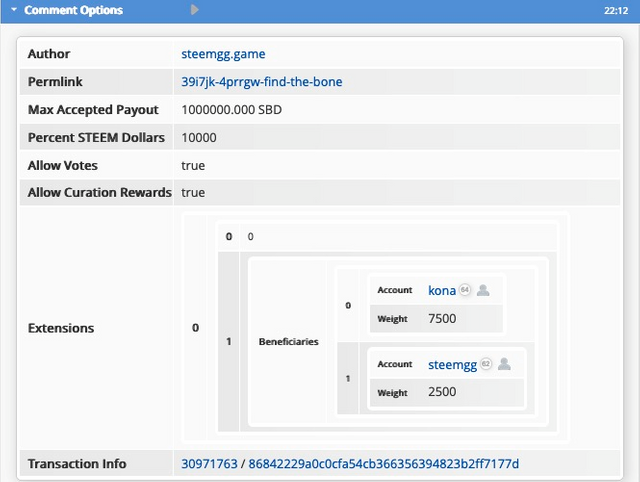This screenshot has height=482, width=640.
Task: Click the Comment Options title text
Action: click(x=73, y=10)
